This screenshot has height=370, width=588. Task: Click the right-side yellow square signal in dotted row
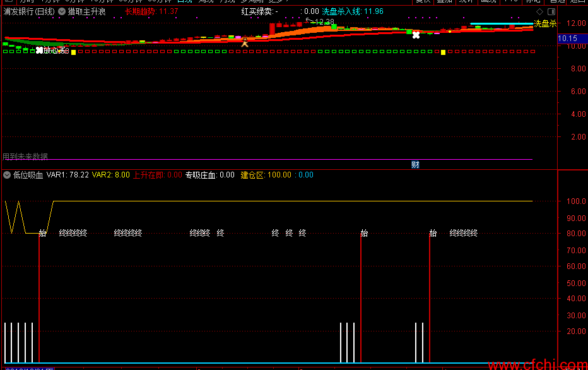point(444,52)
